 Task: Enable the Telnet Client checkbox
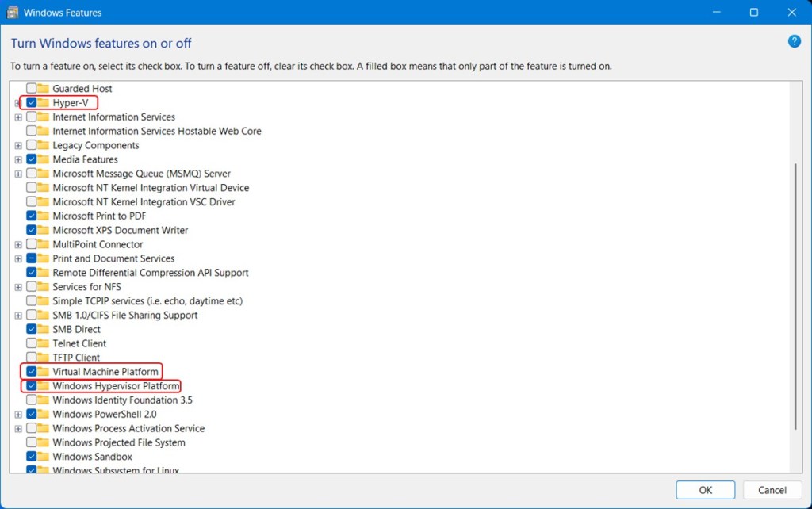point(31,343)
